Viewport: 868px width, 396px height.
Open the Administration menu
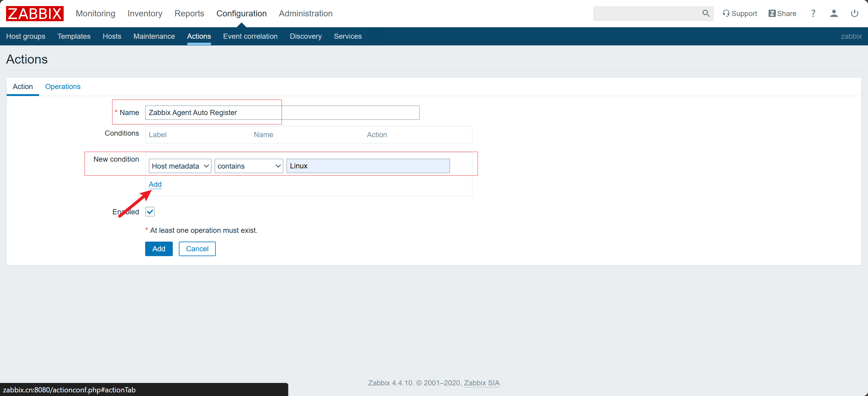pyautogui.click(x=305, y=13)
